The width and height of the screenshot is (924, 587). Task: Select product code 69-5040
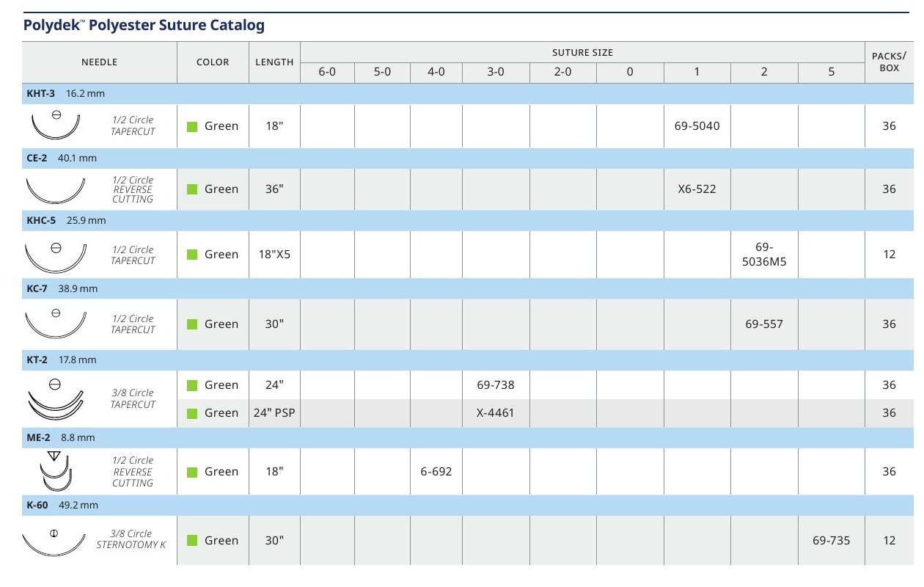point(697,126)
